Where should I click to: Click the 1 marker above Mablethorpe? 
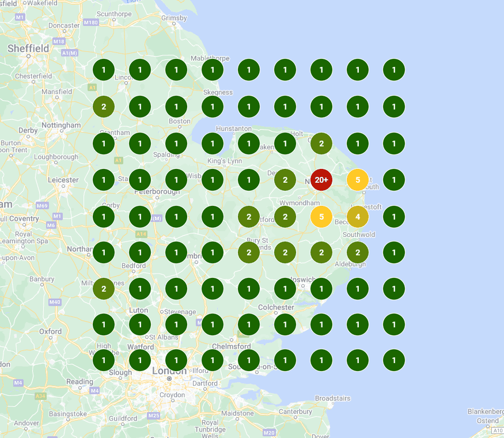point(213,70)
